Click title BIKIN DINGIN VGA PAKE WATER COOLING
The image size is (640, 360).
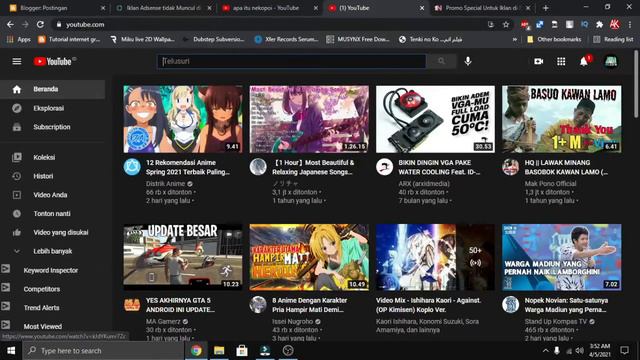tap(439, 167)
